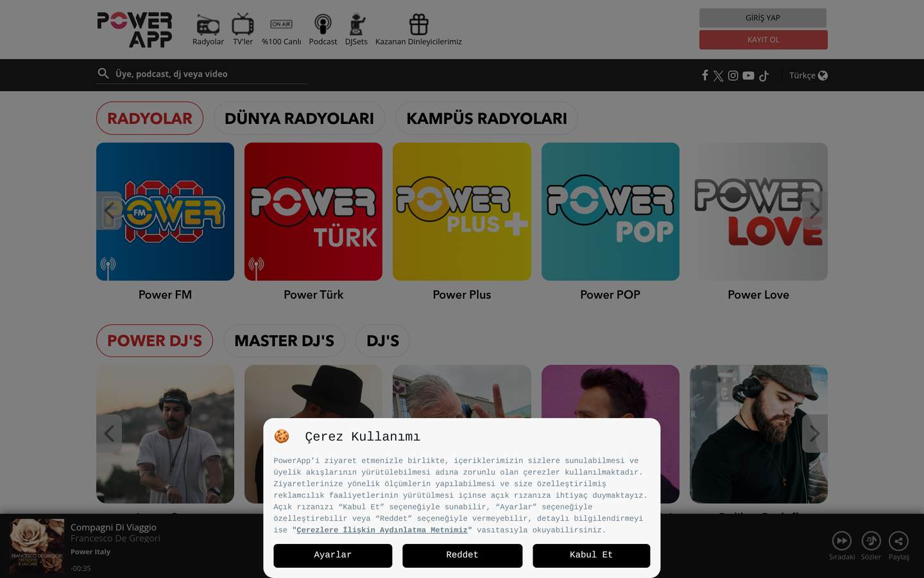924x578 pixels.
Task: Open the Power Plus radio tile
Action: click(x=462, y=211)
